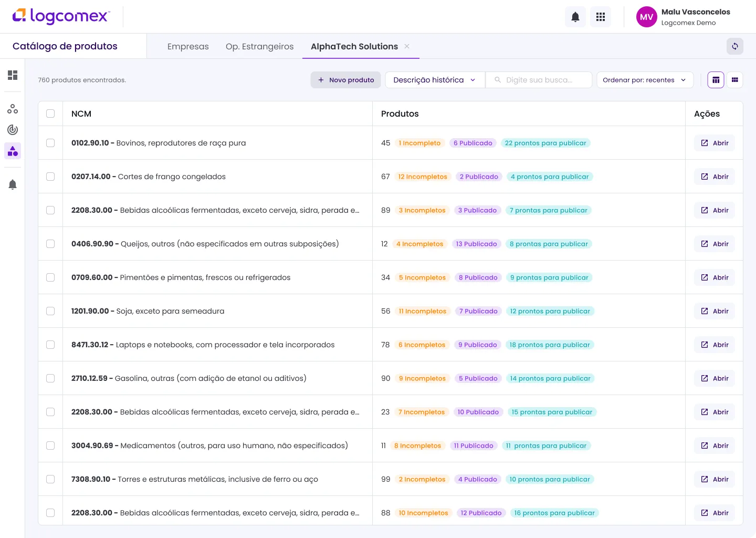Open the Bovinos row with Abrir
Screen dimensions: 756x538
(x=715, y=143)
